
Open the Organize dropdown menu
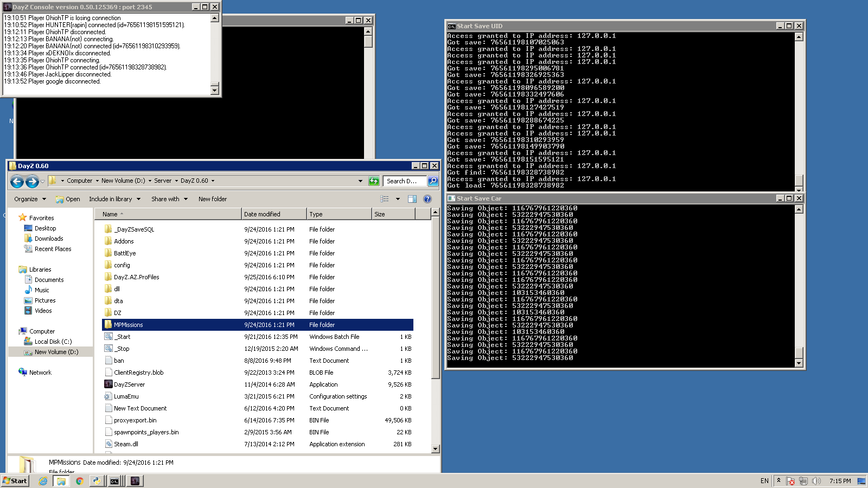coord(30,199)
